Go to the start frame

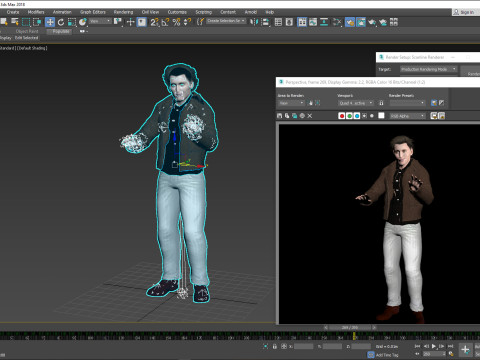coord(417,346)
